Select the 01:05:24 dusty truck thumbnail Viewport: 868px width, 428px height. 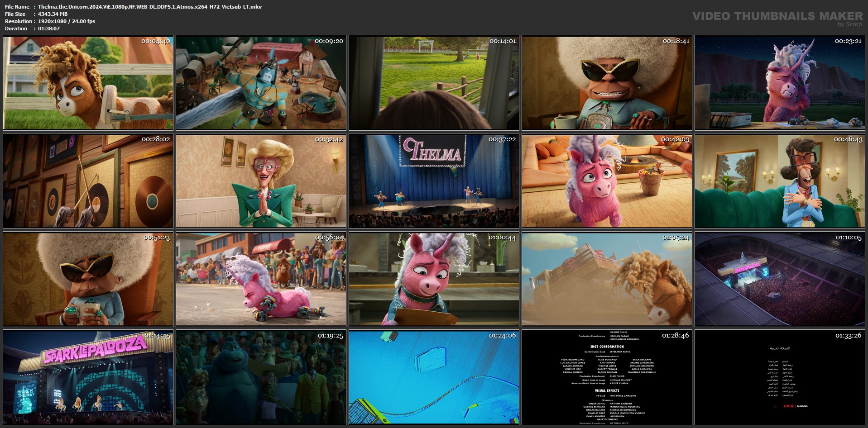pyautogui.click(x=607, y=279)
